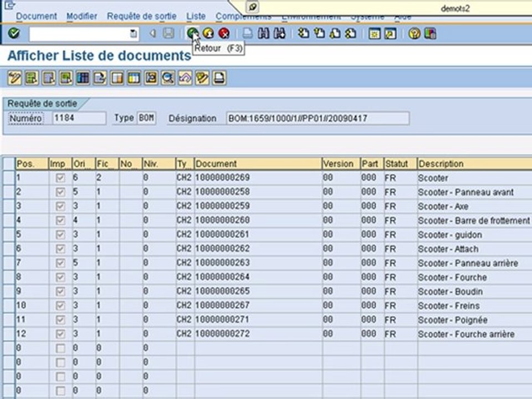Click the pencil-with-glasses display/change icon
This screenshot has width=532, height=399.
[202, 78]
